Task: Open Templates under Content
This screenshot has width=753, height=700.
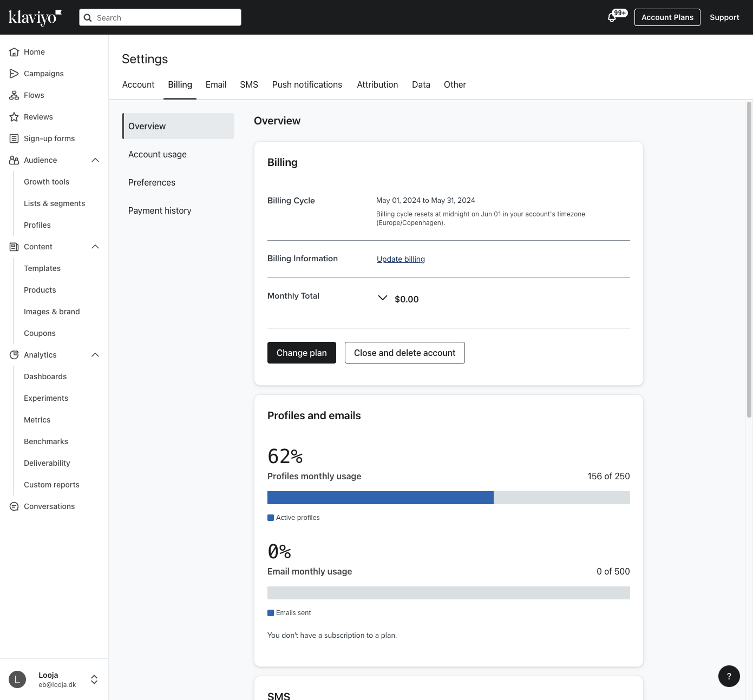Action: pos(42,268)
